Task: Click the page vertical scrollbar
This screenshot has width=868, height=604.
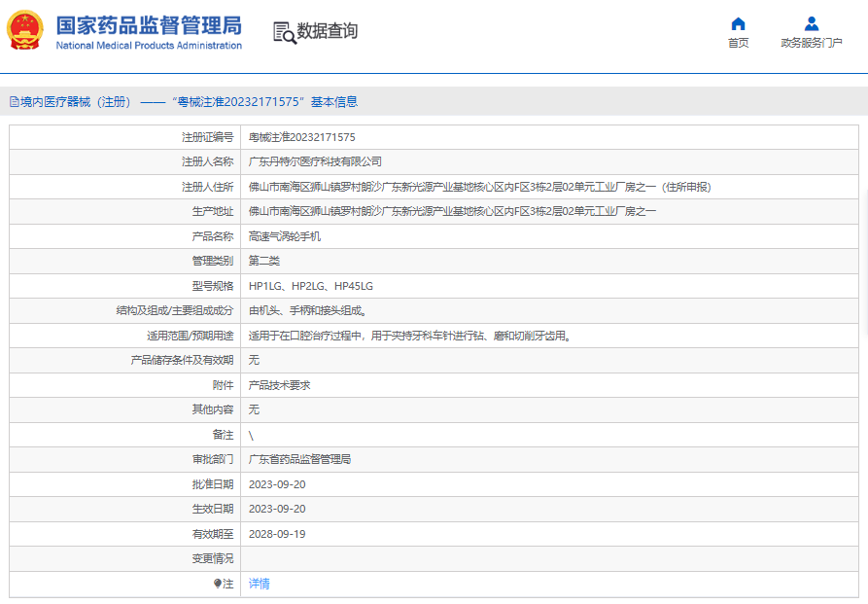Action: click(x=866, y=264)
